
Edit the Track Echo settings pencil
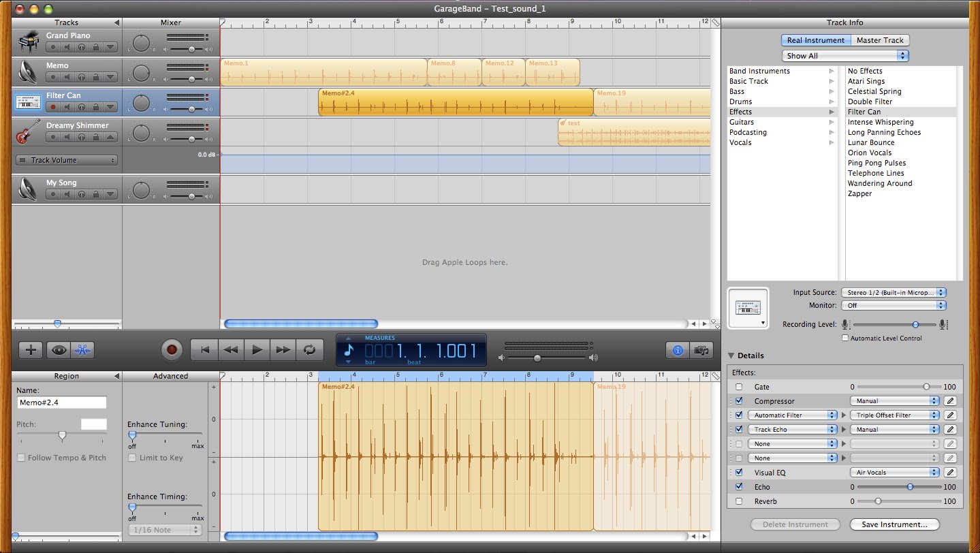click(x=950, y=430)
